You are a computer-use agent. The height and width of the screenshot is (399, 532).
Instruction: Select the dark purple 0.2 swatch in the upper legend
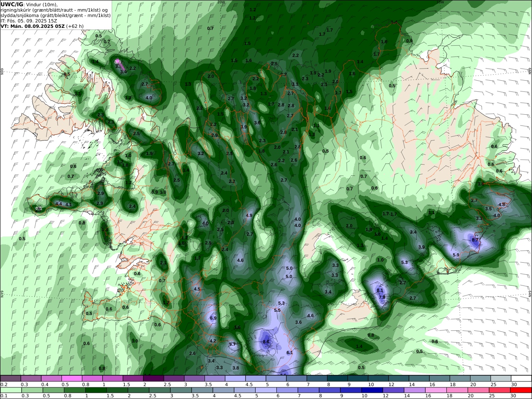click(10, 379)
